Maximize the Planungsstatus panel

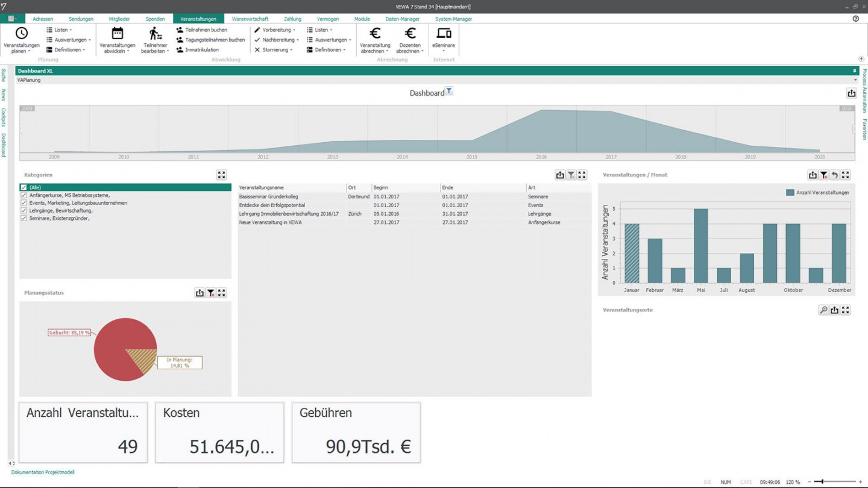coord(222,293)
